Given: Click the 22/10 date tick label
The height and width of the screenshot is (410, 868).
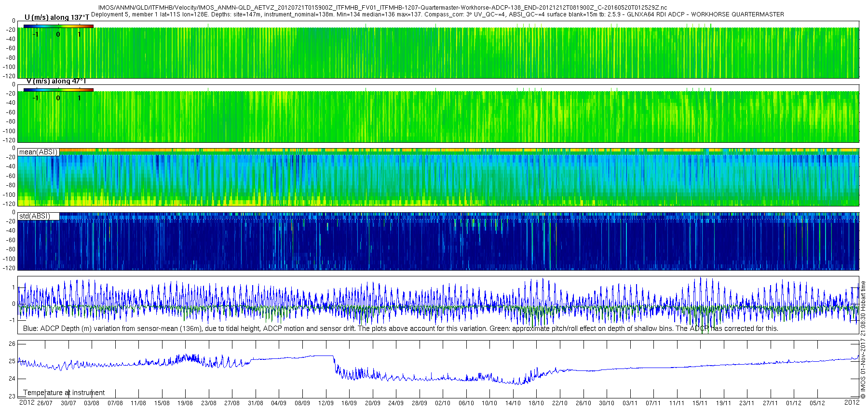Looking at the screenshot, I should point(559,403).
